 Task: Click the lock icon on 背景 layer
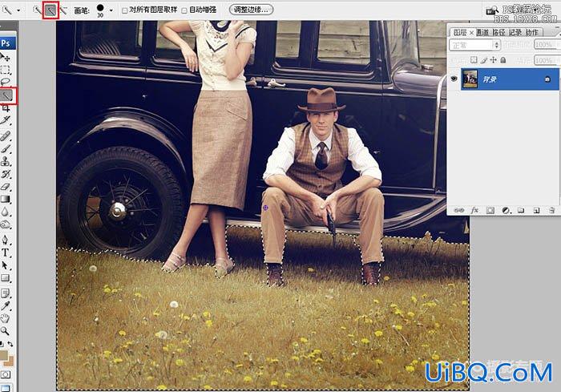point(547,79)
